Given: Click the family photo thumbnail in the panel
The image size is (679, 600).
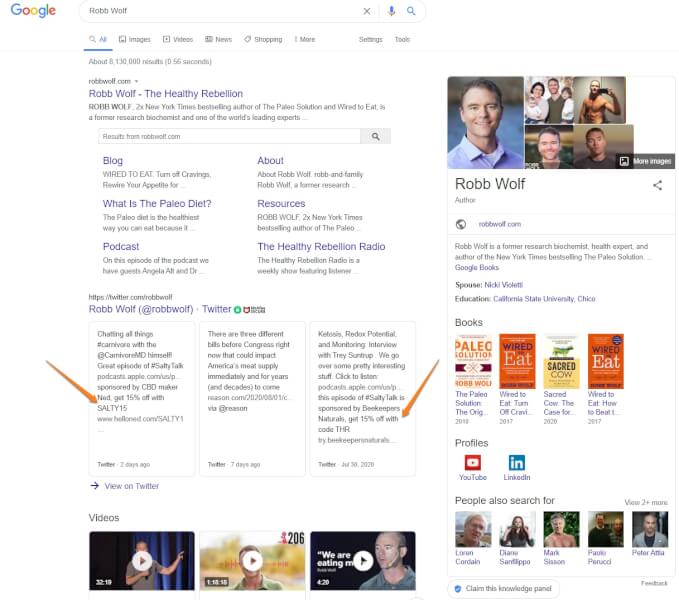Looking at the screenshot, I should coord(549,100).
